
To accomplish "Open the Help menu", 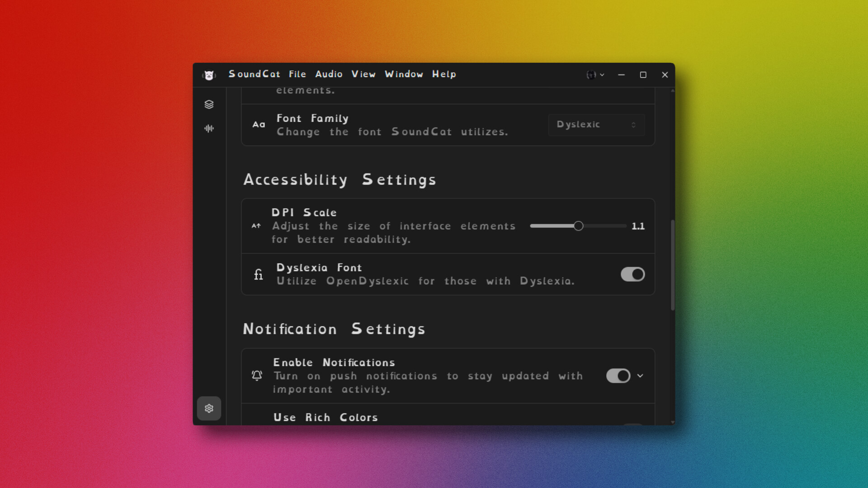I will click(x=443, y=74).
